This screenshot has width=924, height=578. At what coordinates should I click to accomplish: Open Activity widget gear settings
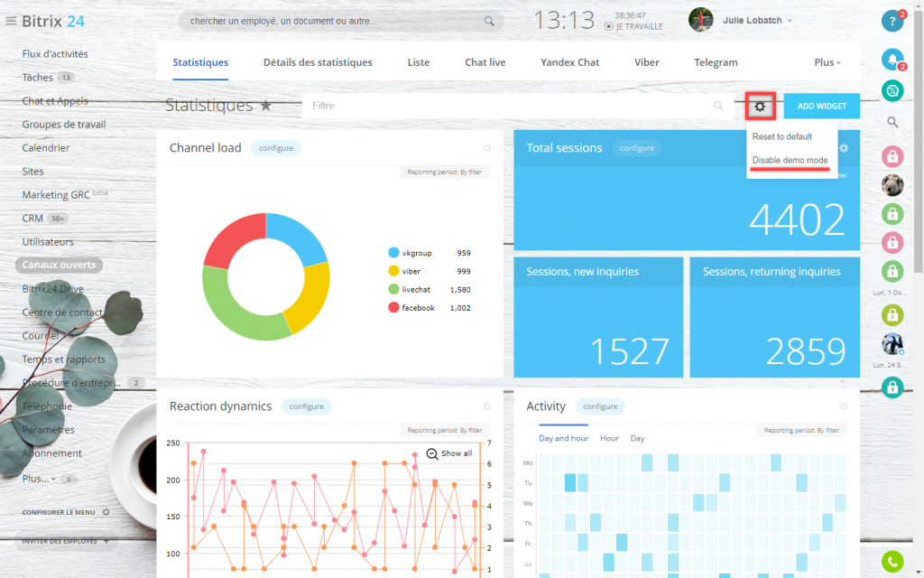844,406
